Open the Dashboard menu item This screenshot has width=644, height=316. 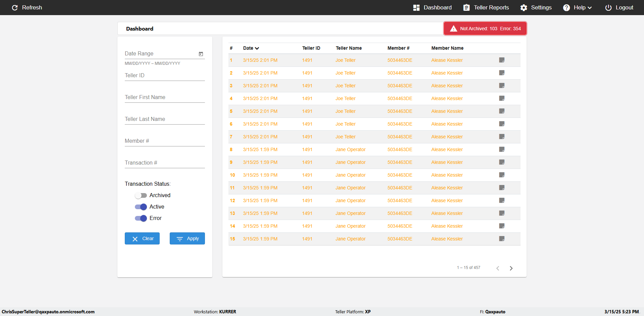[432, 7]
